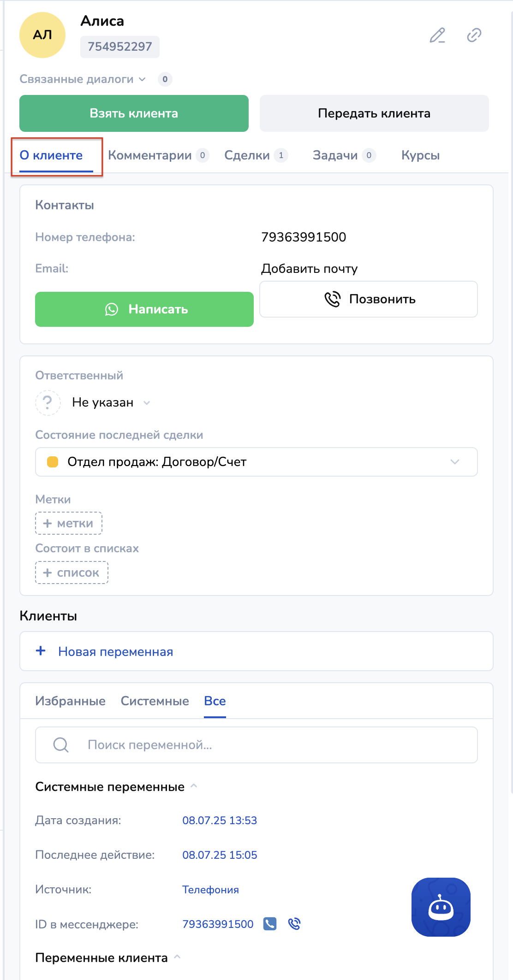Collapse the Системные переменные section
513x980 pixels.
click(194, 786)
